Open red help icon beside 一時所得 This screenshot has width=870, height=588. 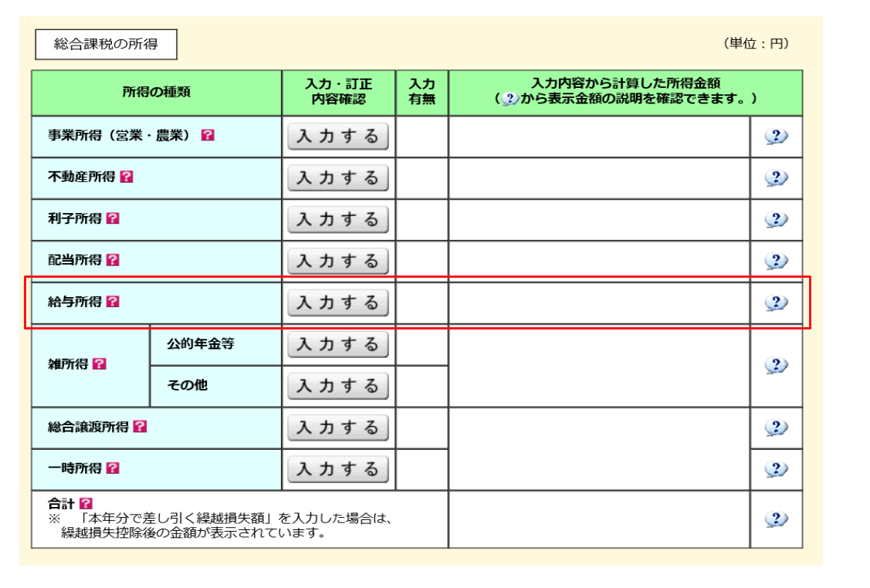point(113,468)
